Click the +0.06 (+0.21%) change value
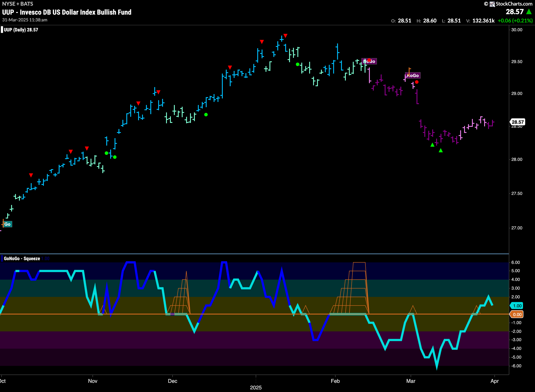 point(515,21)
